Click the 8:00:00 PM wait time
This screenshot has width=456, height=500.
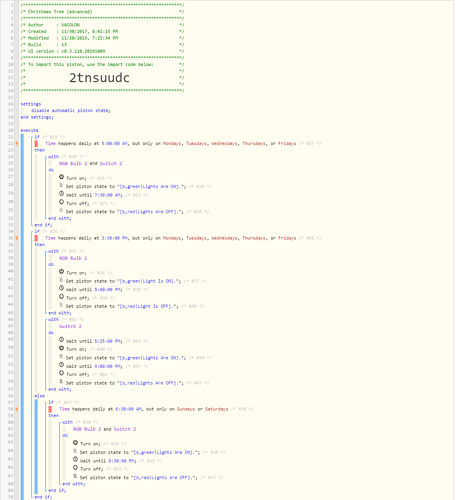(108, 290)
